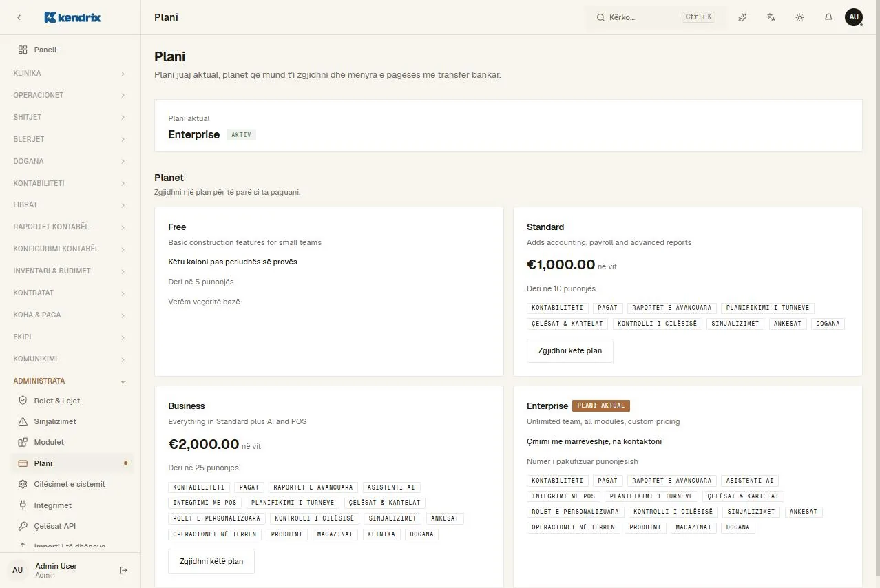Image resolution: width=880 pixels, height=588 pixels.
Task: Choose the Standard plan button
Action: point(570,350)
